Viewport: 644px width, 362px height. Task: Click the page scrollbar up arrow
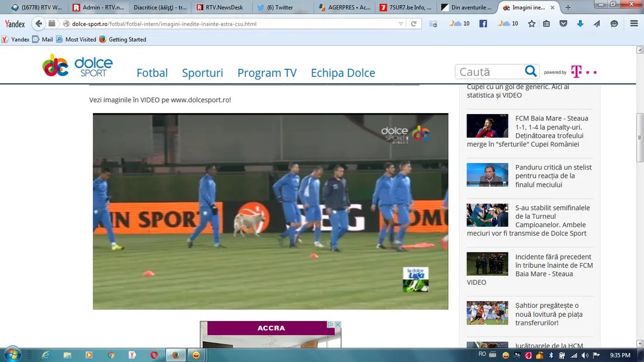click(x=640, y=50)
